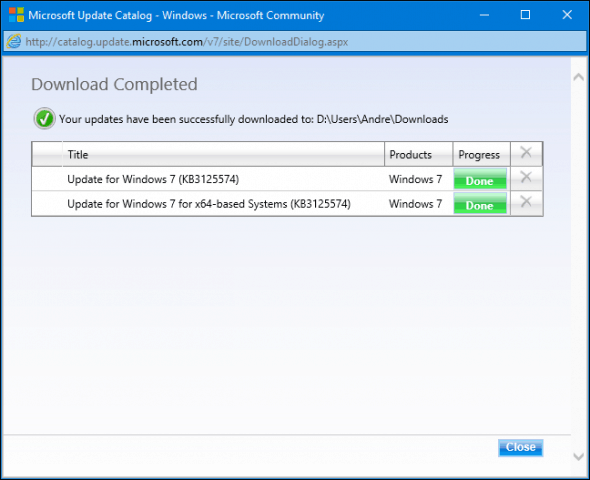Click the scroll up arrow
The image size is (590, 480).
tap(578, 77)
